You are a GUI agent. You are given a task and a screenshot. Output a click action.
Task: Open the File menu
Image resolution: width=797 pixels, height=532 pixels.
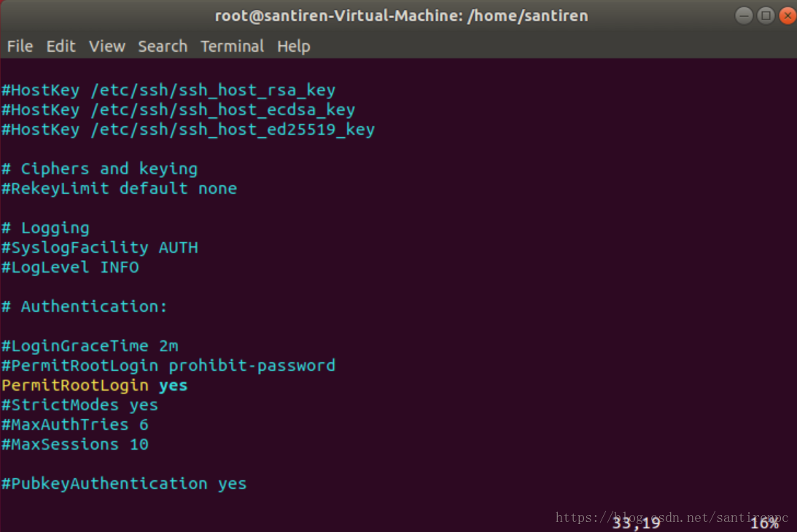19,46
